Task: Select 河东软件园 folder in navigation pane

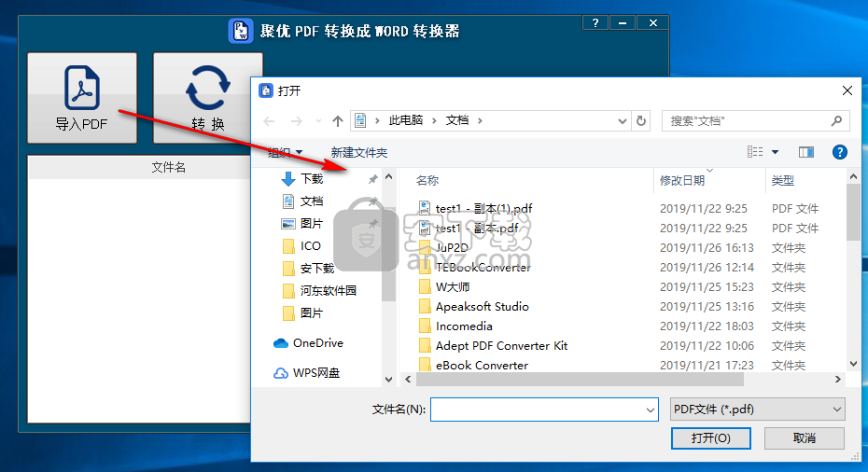Action: (329, 290)
